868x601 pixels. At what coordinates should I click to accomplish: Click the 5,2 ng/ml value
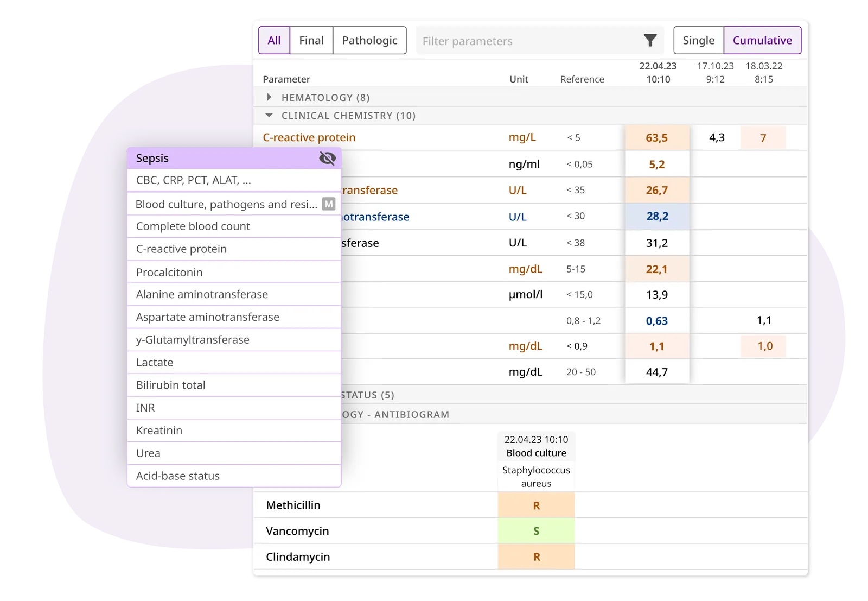657,164
